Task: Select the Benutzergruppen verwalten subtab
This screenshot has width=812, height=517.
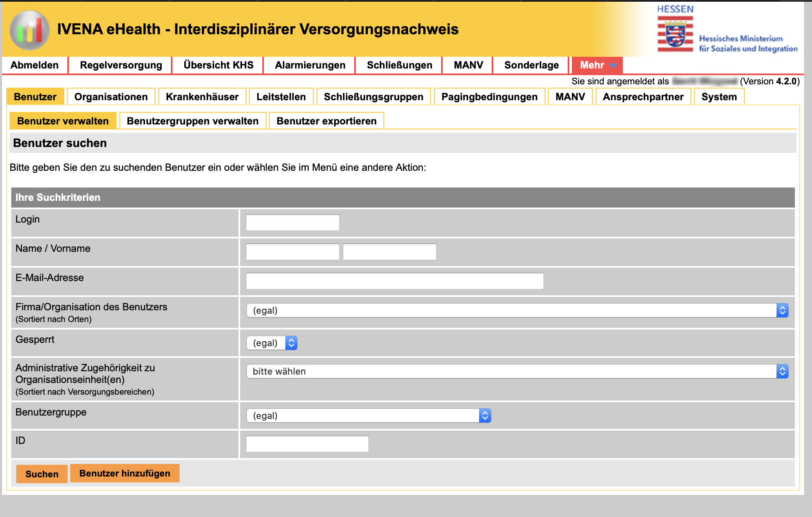Action: tap(193, 121)
